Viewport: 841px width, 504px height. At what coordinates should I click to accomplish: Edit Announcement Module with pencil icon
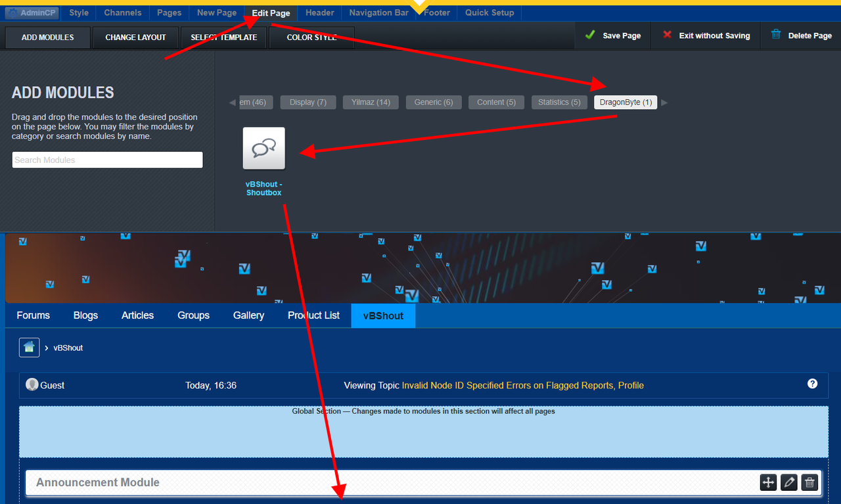click(789, 483)
